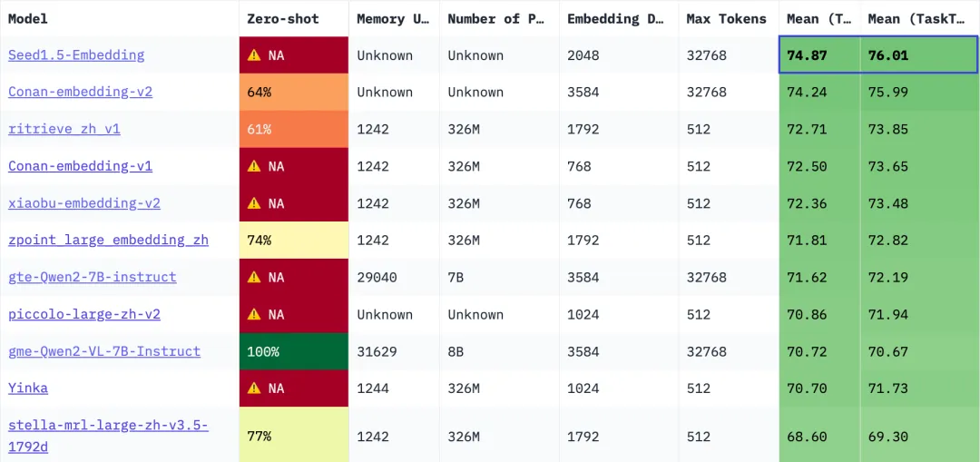
Task: Click warning icon in piccolo-large-zh-v2 row
Action: point(254,314)
